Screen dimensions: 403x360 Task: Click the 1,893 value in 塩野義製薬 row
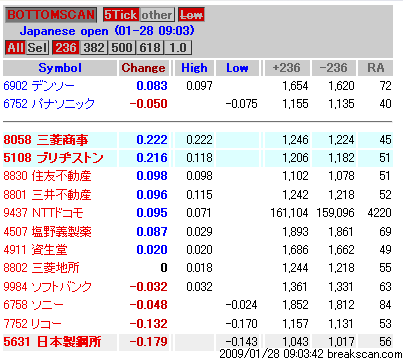tap(295, 231)
